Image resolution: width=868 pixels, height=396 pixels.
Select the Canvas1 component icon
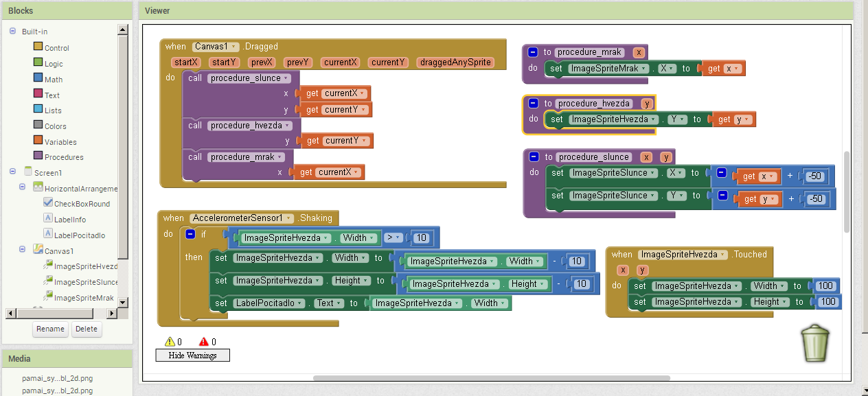click(38, 250)
